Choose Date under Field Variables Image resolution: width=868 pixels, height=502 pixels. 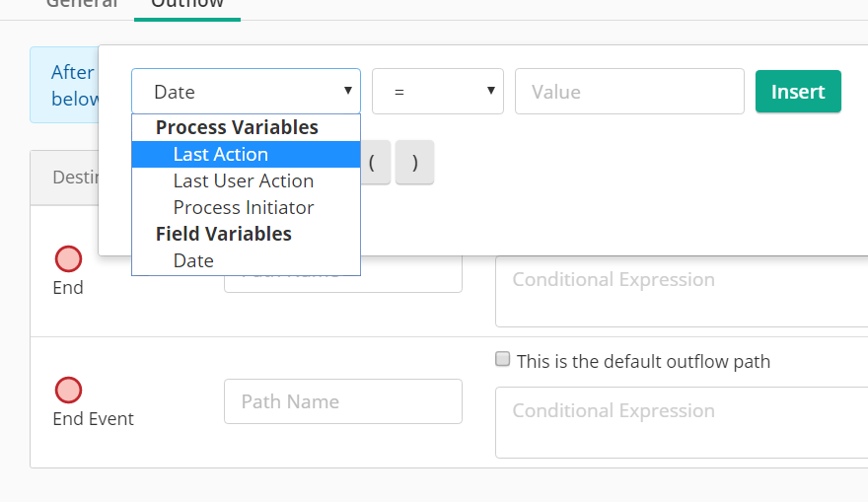pyautogui.click(x=193, y=261)
